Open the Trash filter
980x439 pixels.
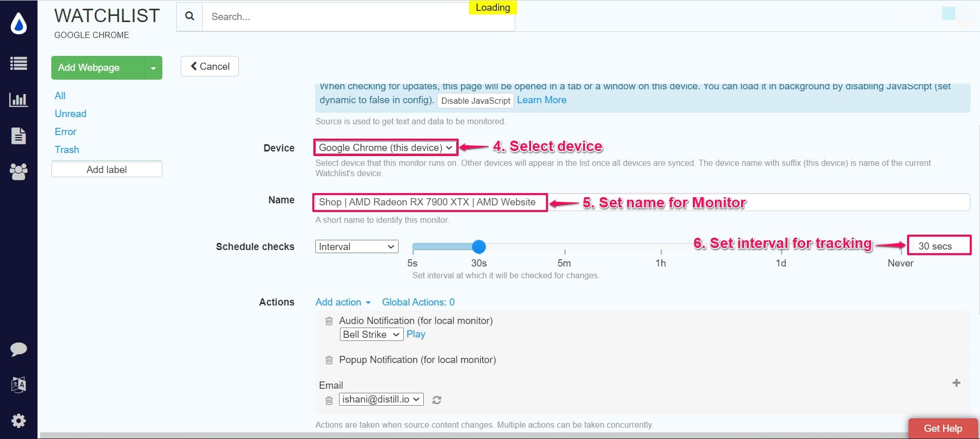point(67,150)
